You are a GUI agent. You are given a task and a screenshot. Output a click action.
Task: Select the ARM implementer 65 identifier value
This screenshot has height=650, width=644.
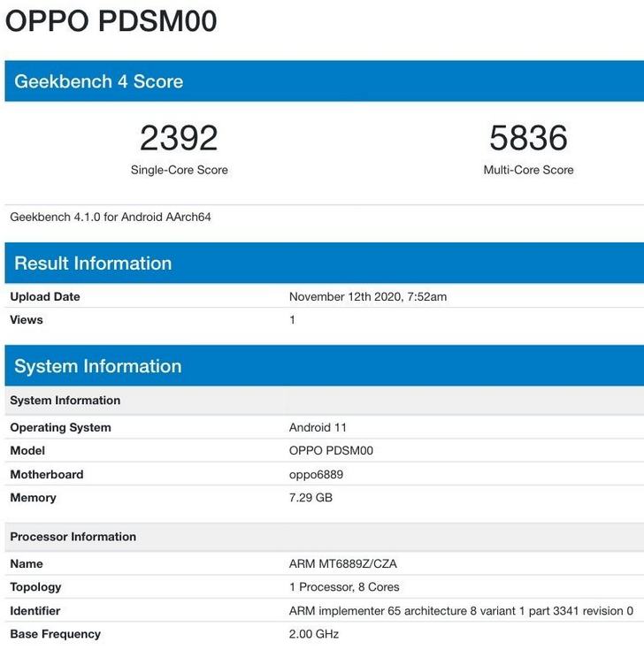[x=461, y=610]
